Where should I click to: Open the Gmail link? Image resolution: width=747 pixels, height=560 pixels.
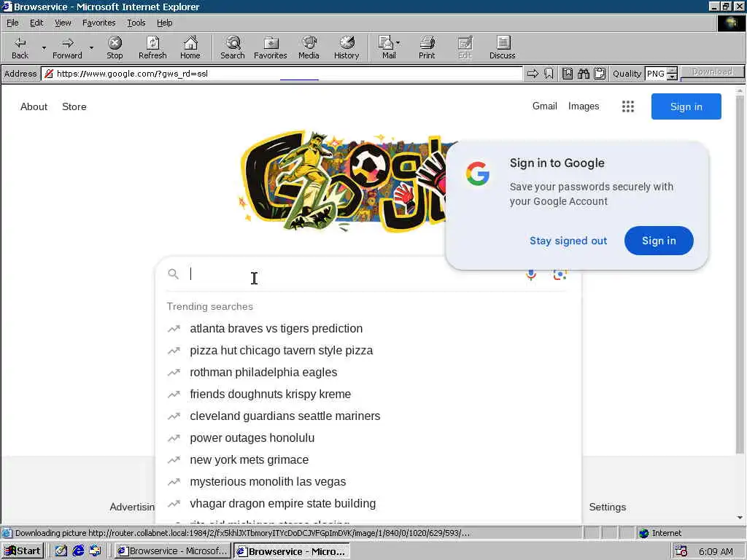(x=544, y=106)
